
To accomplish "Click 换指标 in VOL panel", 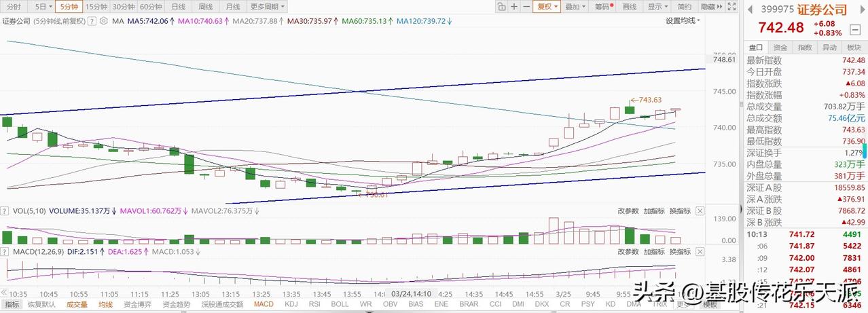I will [x=681, y=211].
